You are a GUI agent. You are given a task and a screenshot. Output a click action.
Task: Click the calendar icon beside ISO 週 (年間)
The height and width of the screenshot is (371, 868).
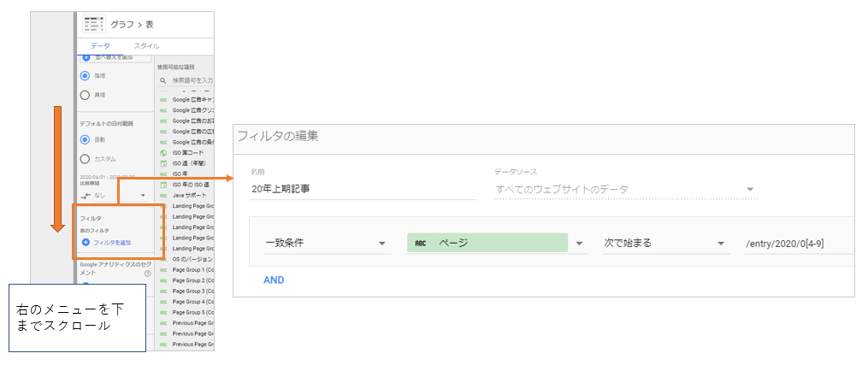pos(163,163)
